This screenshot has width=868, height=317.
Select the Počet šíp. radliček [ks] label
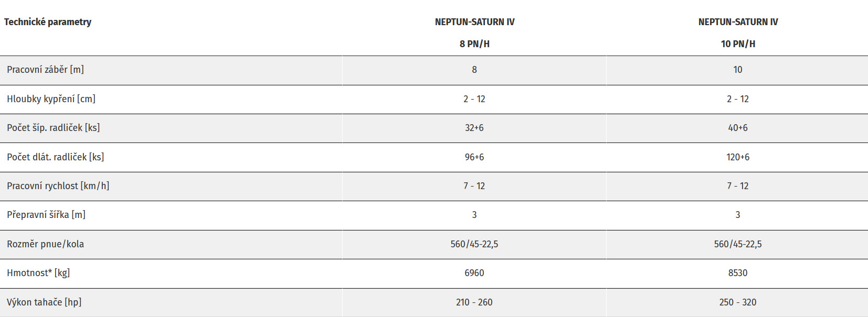pos(53,128)
